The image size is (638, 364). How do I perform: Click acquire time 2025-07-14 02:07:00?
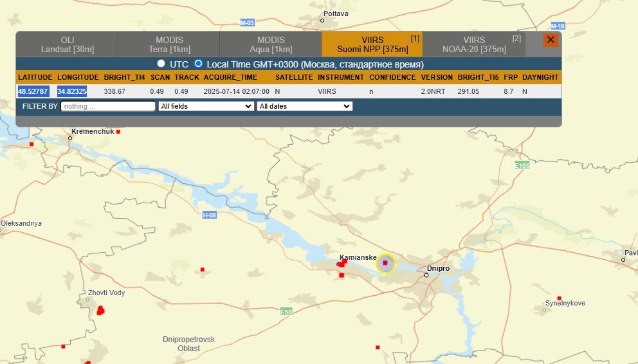pyautogui.click(x=237, y=91)
